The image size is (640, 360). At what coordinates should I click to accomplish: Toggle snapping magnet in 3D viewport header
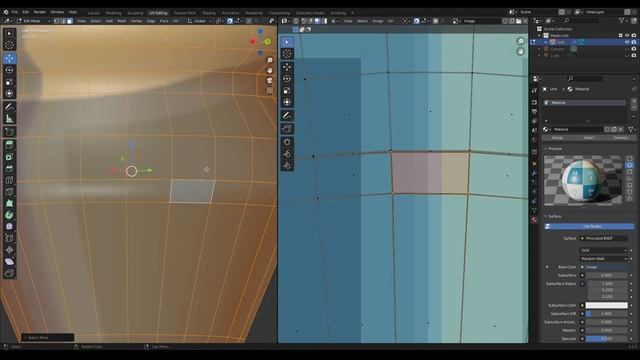pos(230,21)
